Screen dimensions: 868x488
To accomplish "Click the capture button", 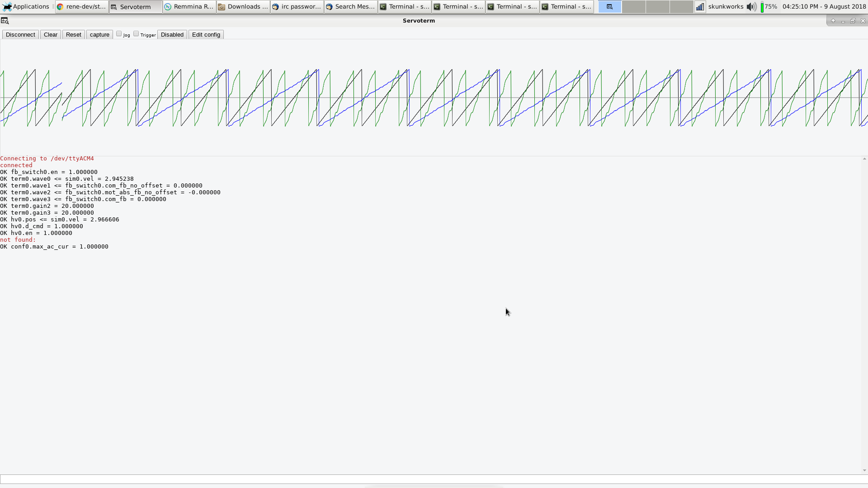I will pos(99,35).
